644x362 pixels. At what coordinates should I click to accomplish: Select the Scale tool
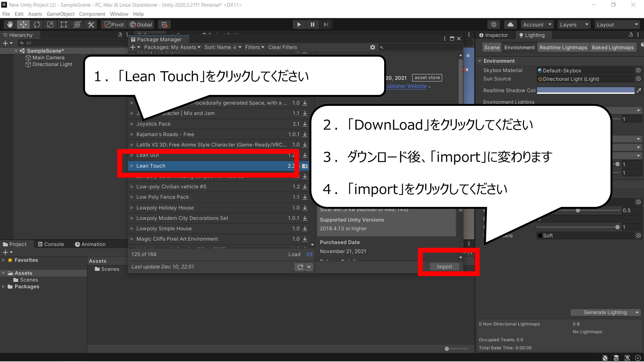click(x=50, y=24)
